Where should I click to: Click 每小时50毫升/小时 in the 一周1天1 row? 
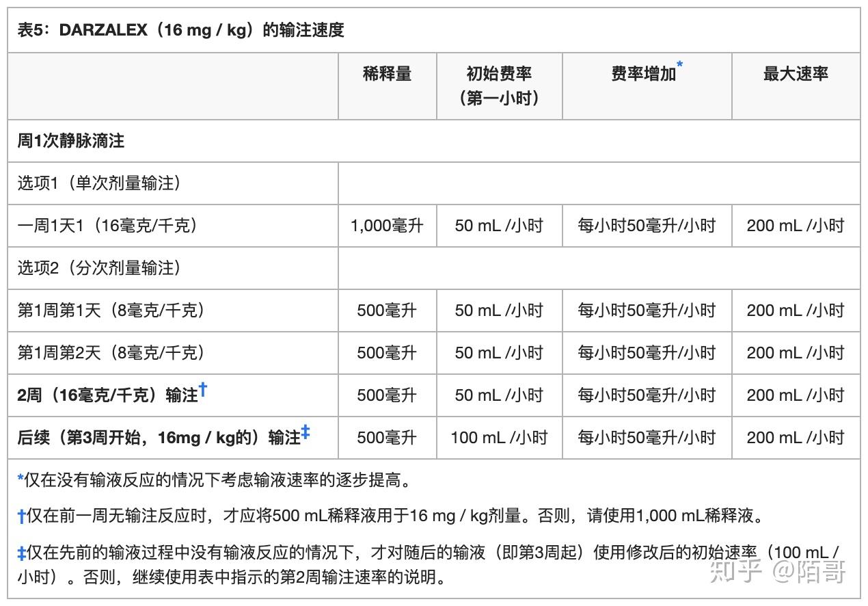pos(647,226)
